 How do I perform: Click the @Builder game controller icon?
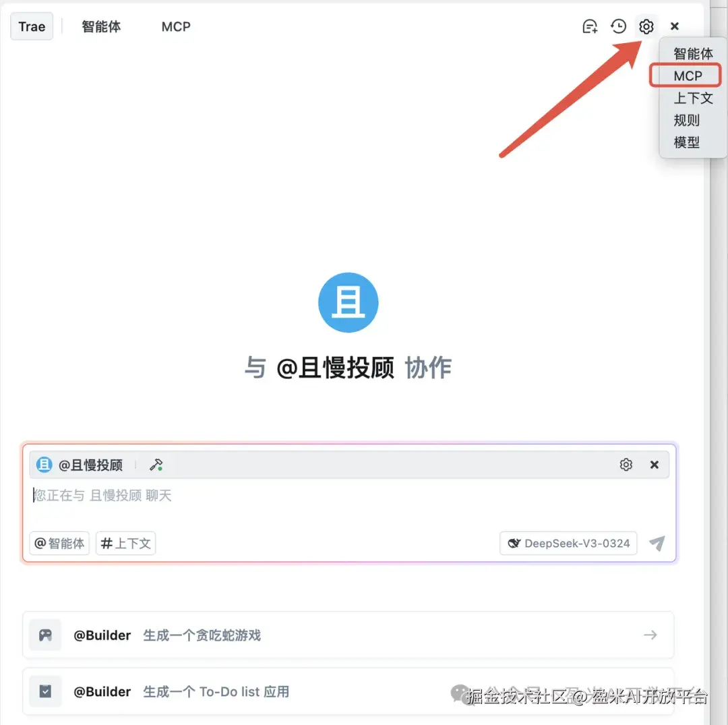coord(44,634)
